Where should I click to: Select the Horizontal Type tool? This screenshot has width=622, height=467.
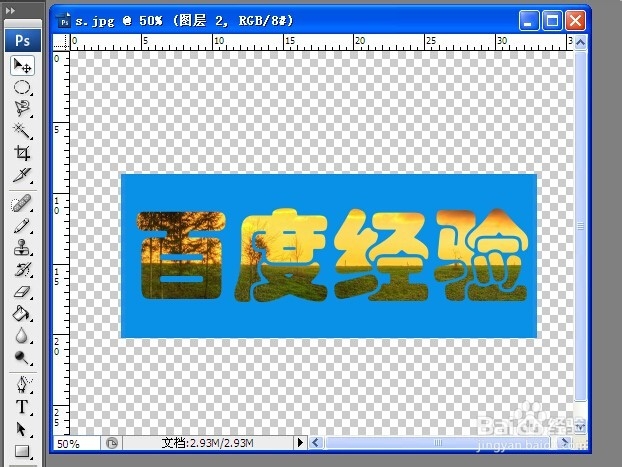point(22,407)
